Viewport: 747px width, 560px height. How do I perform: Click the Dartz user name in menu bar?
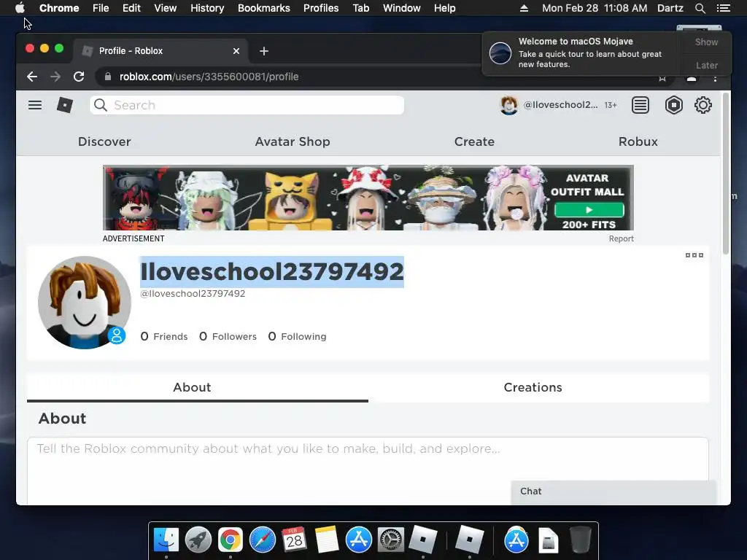pos(670,8)
